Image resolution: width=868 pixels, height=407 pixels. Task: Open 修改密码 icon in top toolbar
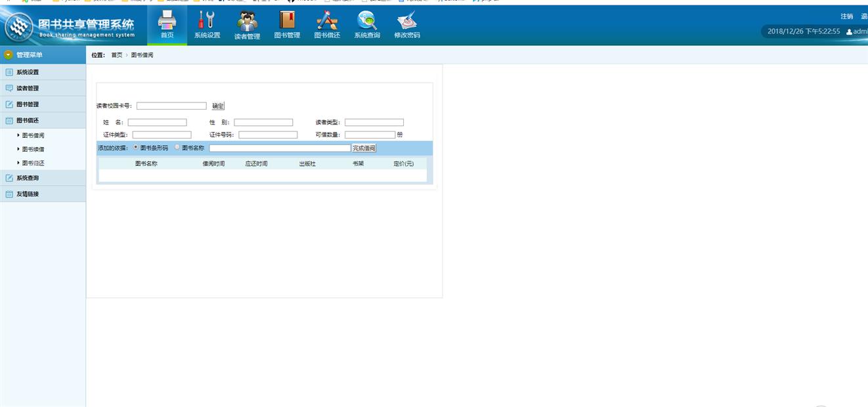pyautogui.click(x=407, y=20)
